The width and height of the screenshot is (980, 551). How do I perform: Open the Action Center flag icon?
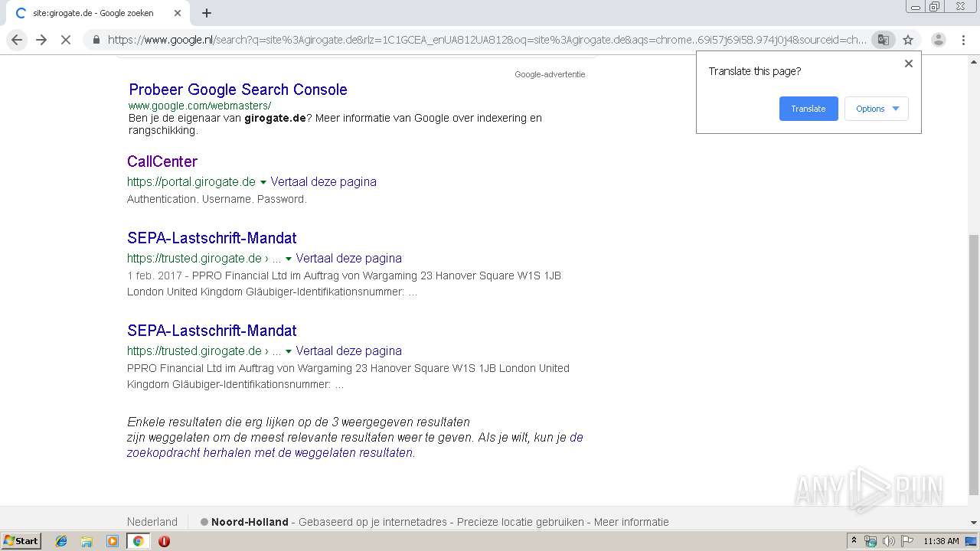pyautogui.click(x=907, y=541)
